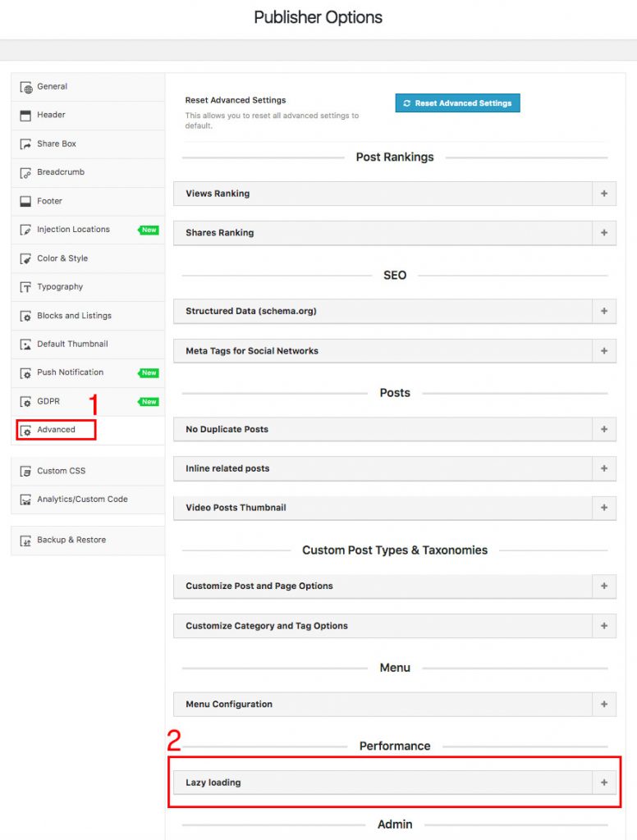Click the Default Thumbnail image icon

pos(25,345)
